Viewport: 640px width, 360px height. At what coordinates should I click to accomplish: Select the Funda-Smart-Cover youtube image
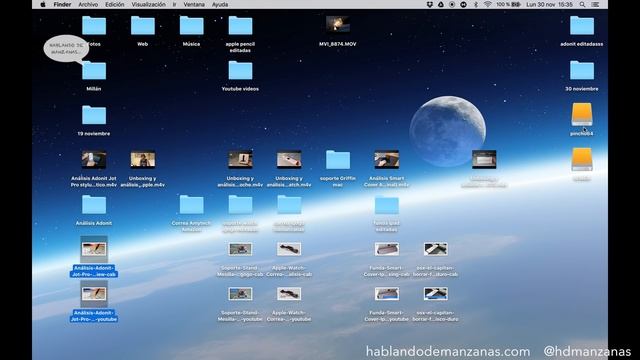coord(387,294)
